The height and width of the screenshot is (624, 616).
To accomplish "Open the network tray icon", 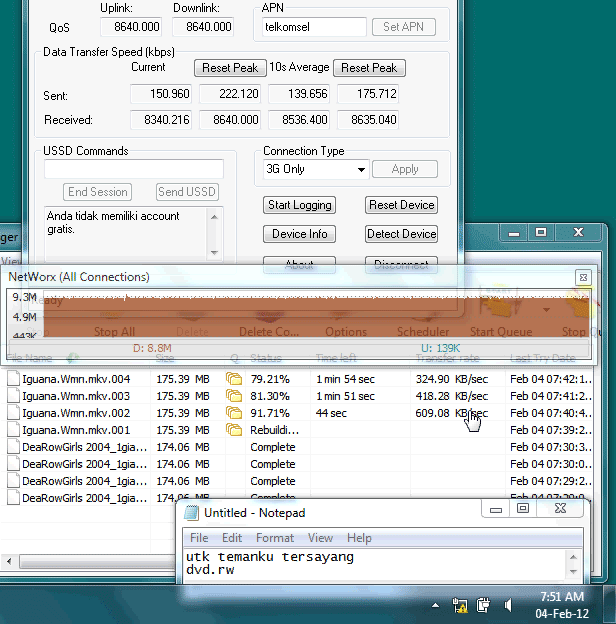I will click(460, 606).
